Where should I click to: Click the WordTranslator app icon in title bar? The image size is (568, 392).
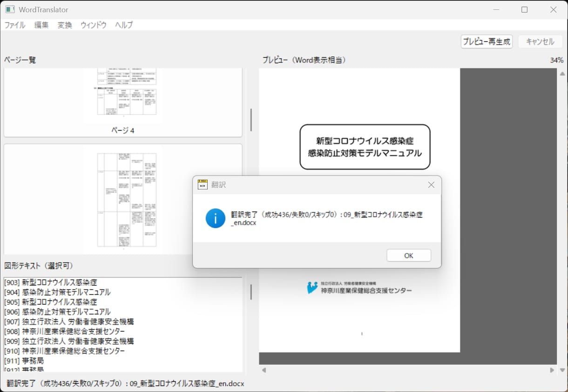tap(10, 9)
